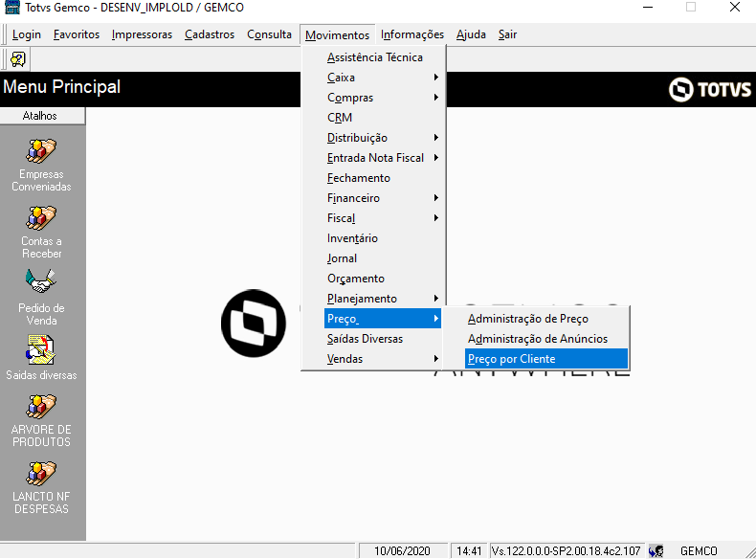Expand the Distribuição submenu
The height and width of the screenshot is (559, 756).
point(383,138)
